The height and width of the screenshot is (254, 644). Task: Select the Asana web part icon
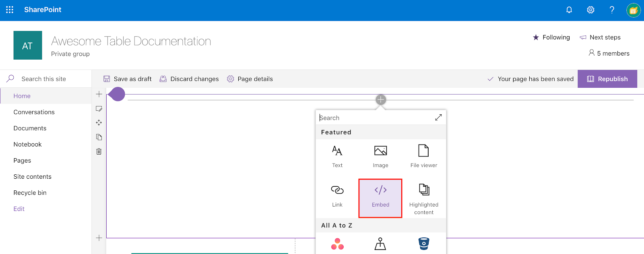[337, 244]
